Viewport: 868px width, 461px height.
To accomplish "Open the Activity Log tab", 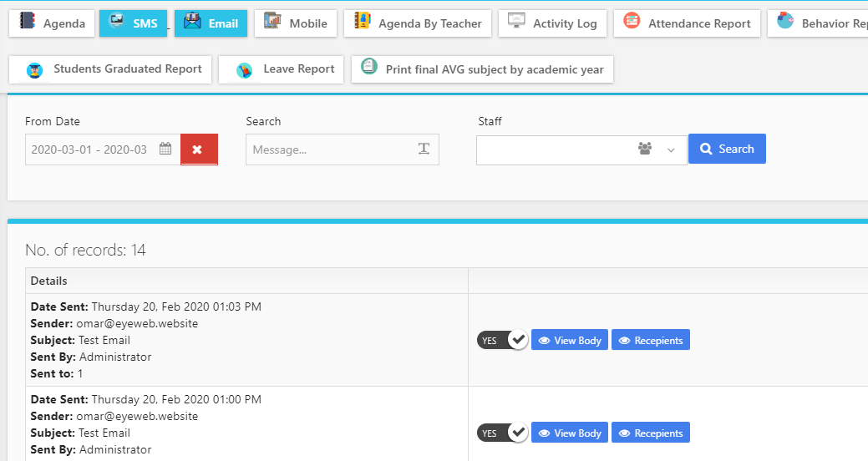I will click(x=552, y=23).
